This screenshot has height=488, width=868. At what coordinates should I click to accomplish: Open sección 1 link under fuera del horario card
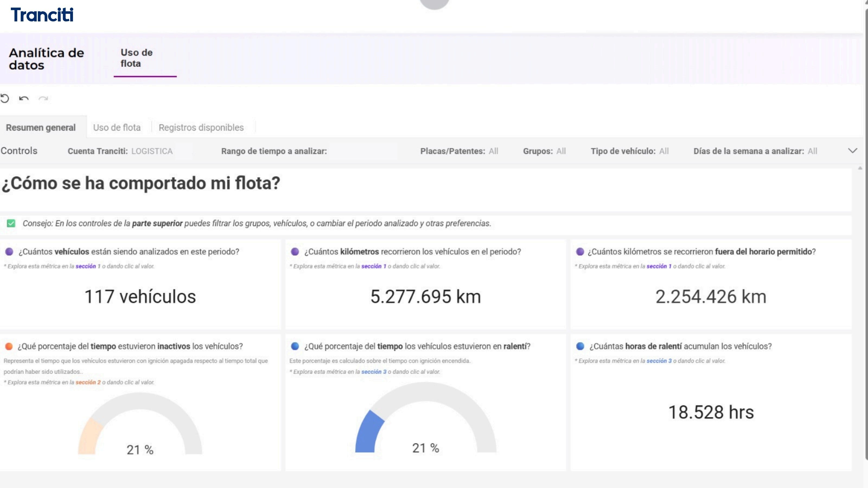pos(659,266)
